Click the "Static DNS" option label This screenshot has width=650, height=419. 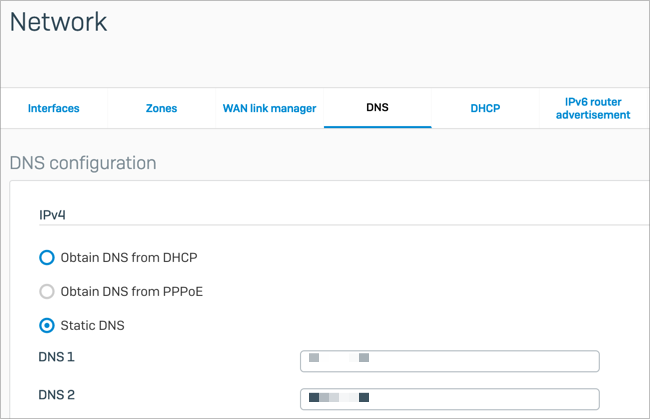[92, 325]
